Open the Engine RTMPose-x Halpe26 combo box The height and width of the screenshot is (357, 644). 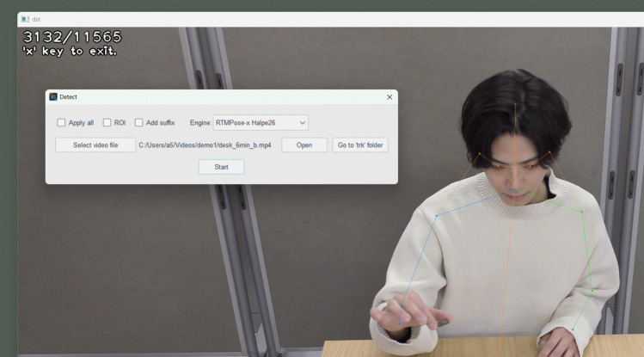[261, 122]
